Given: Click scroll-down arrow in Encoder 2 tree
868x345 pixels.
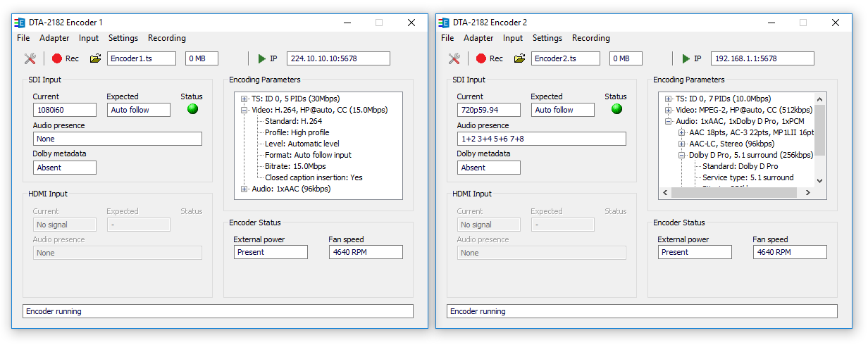Looking at the screenshot, I should [x=819, y=180].
